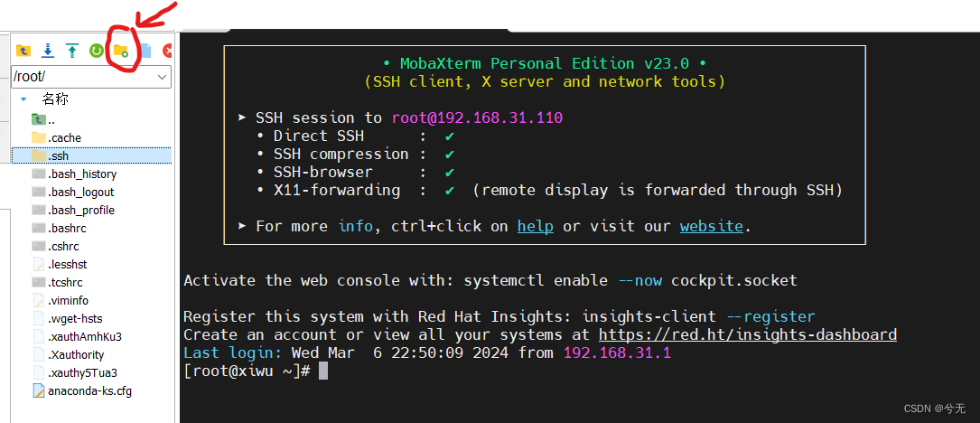Click the 'cockpit.socket' text in terminal
This screenshot has width=980, height=423.
[734, 280]
